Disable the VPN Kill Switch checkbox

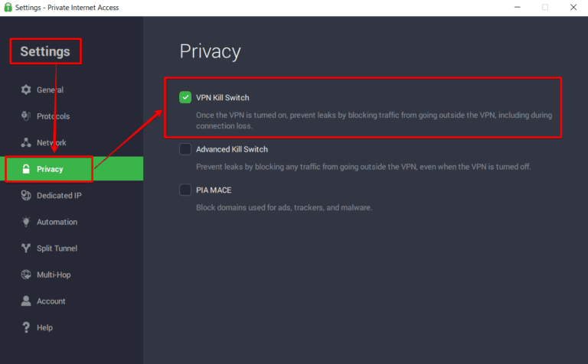[x=185, y=97]
